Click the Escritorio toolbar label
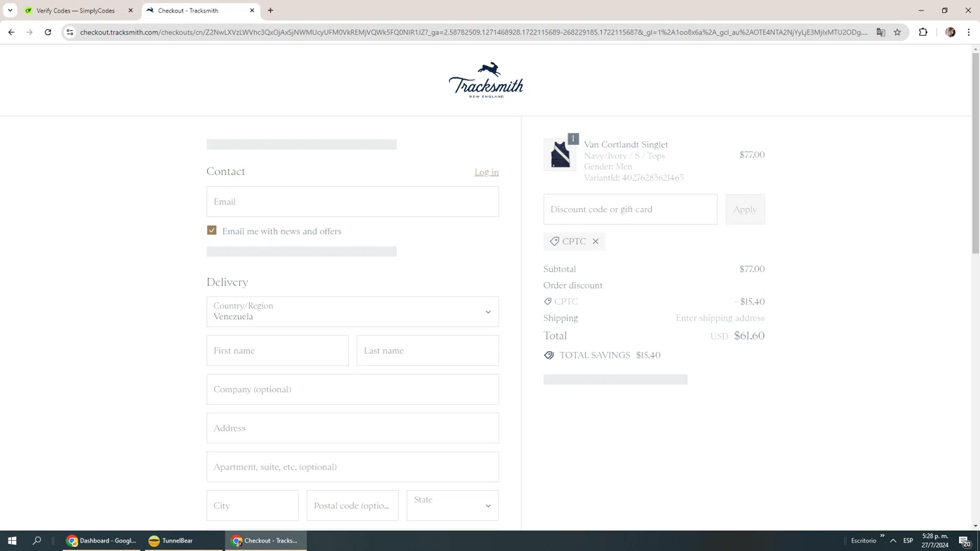 [x=864, y=541]
